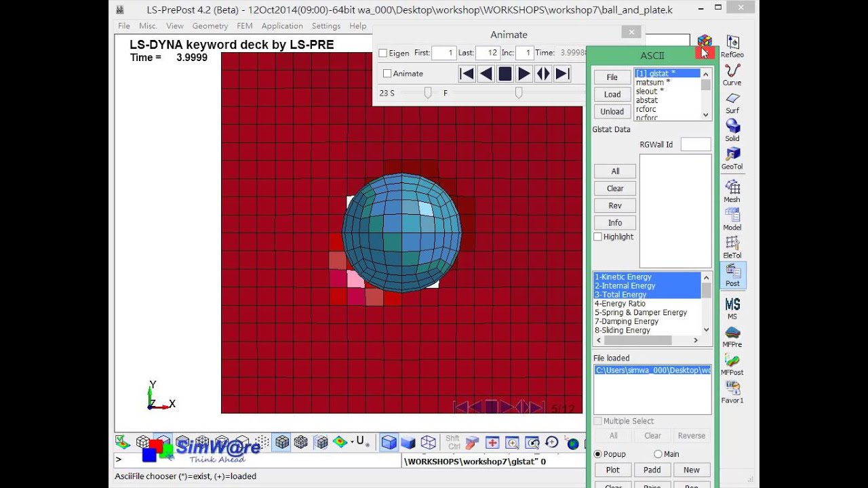
Task: Tick the Multiple Select checkbox
Action: click(597, 421)
